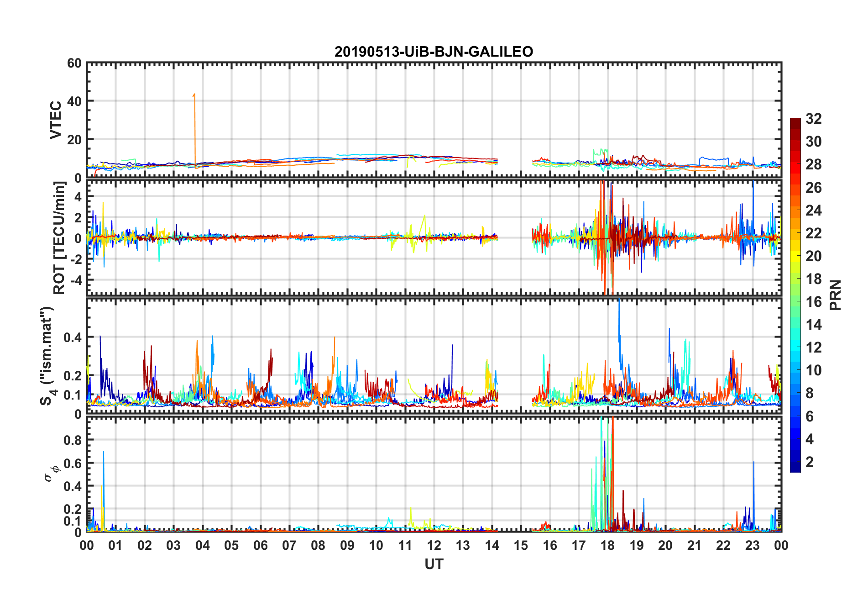868x590 pixels.
Task: Click VTEC y-axis tick label 40
Action: [74, 101]
